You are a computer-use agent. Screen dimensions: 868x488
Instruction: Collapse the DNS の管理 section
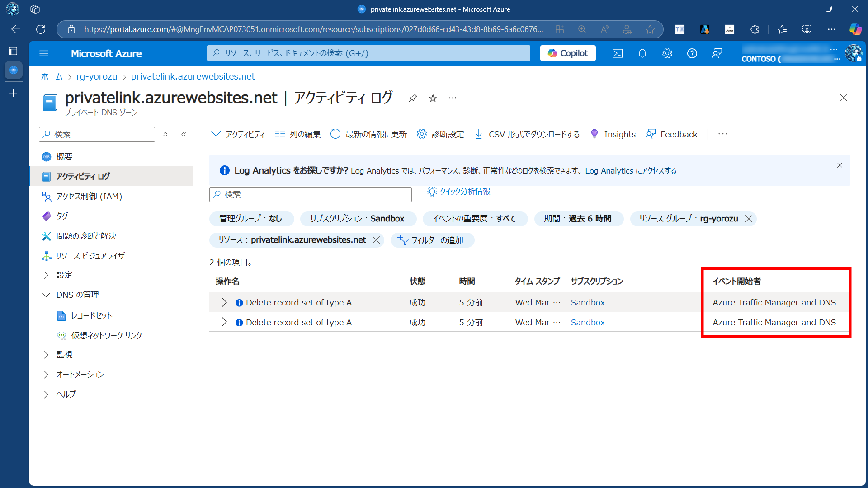coord(46,295)
